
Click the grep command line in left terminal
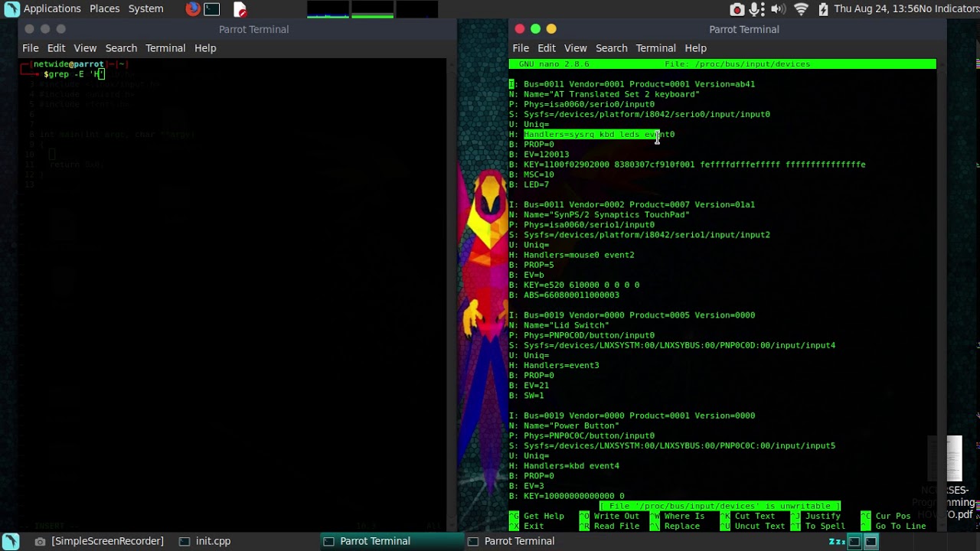pyautogui.click(x=73, y=74)
